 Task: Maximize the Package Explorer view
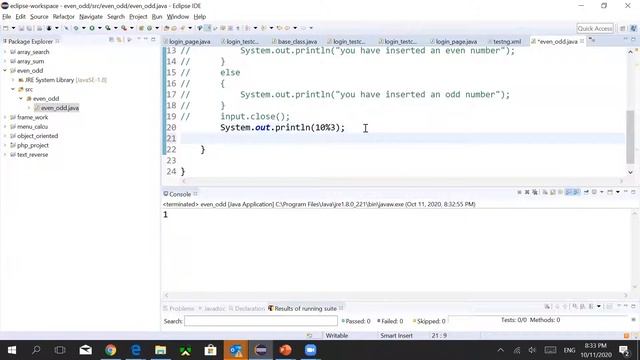pos(153,39)
